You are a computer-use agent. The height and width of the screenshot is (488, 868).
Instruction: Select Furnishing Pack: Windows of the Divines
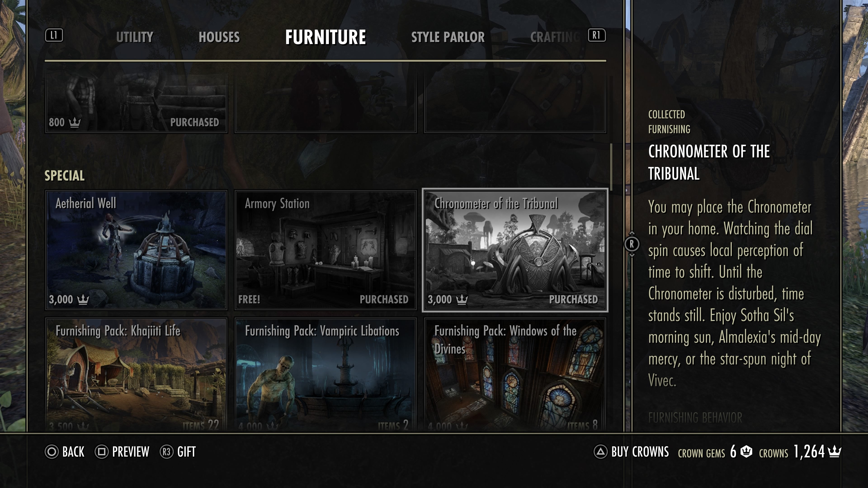point(515,375)
